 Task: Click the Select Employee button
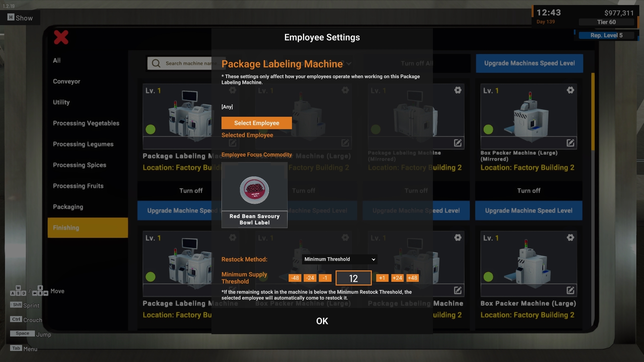pos(257,123)
